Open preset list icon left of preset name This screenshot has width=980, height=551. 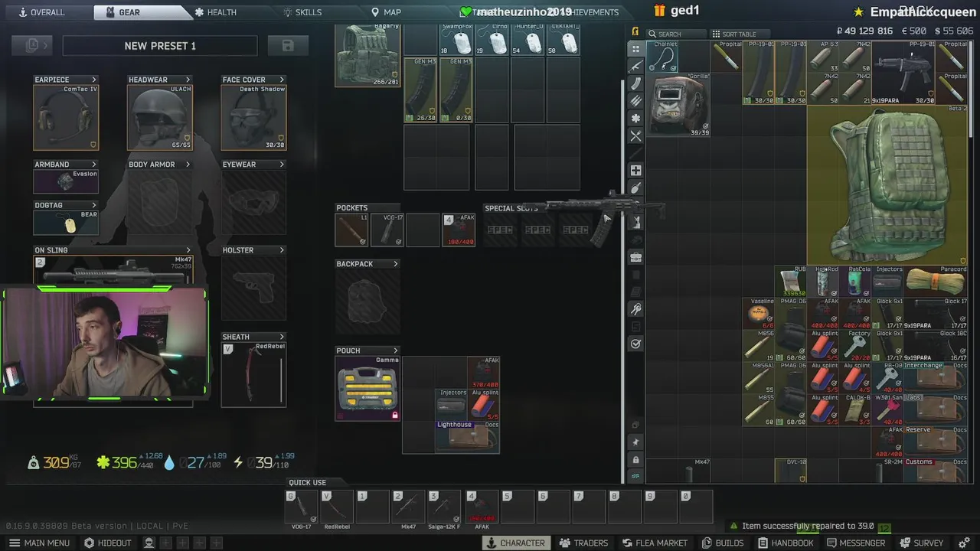(31, 46)
